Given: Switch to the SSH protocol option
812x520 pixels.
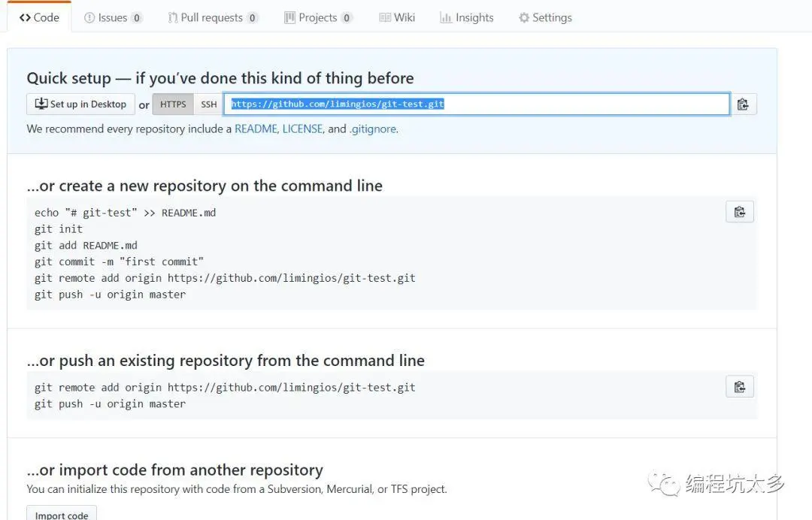Looking at the screenshot, I should [x=208, y=104].
